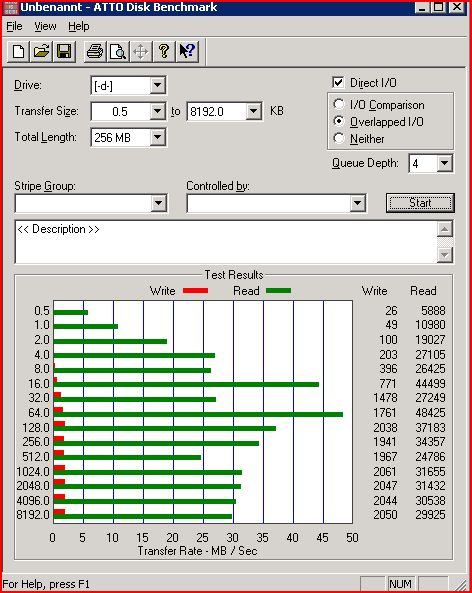Screen dimensions: 472x593
Task: Click the write value 1478
Action: [x=385, y=398]
